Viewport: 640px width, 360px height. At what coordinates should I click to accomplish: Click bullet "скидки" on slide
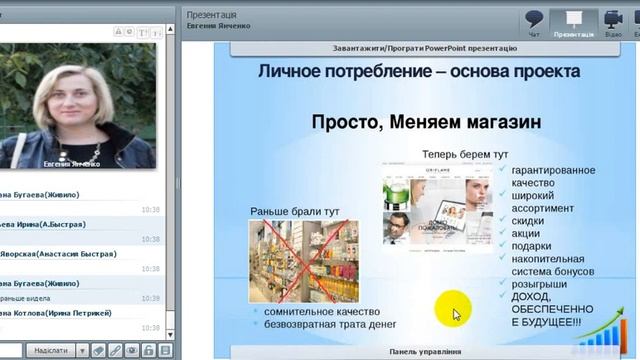(x=527, y=221)
